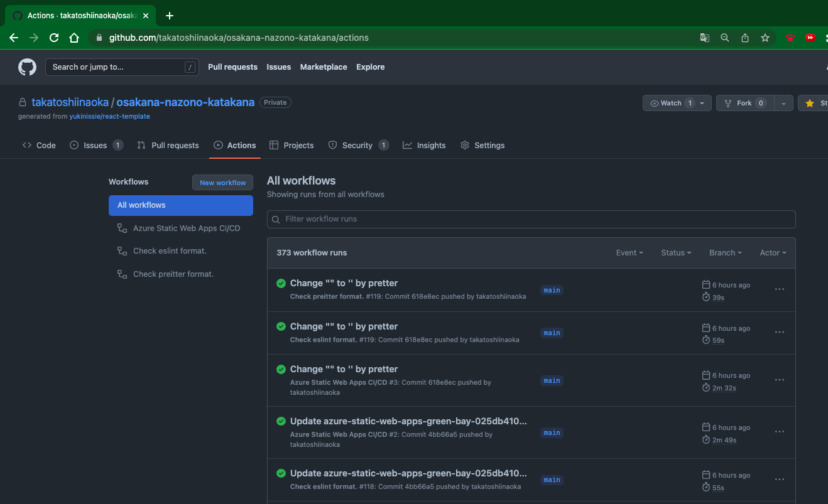Bookmark this page with star icon
This screenshot has height=504, width=828.
[765, 38]
